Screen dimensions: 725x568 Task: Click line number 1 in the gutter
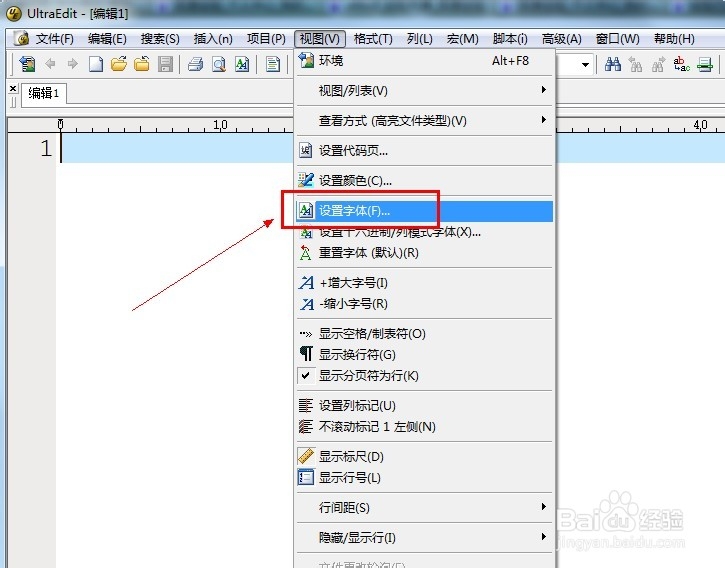coord(46,148)
